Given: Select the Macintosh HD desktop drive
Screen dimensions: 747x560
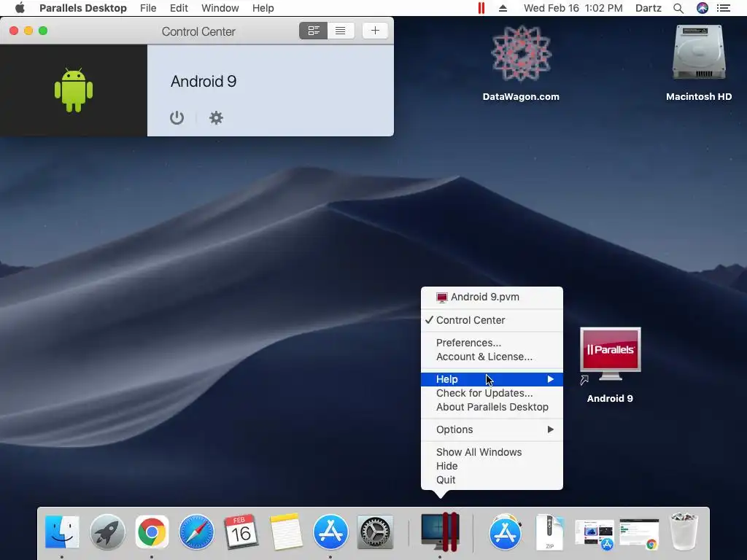Looking at the screenshot, I should coord(699,63).
